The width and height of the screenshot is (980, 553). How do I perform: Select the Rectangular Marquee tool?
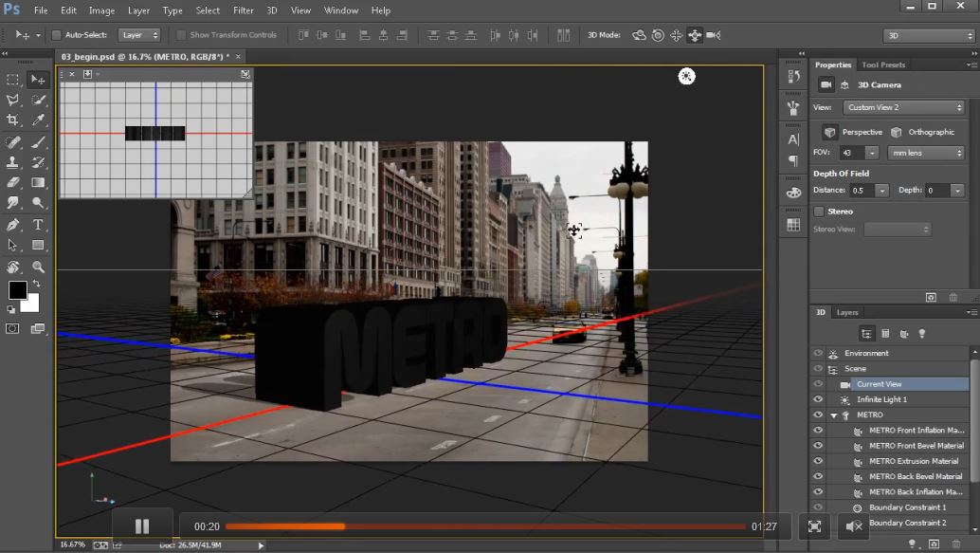(x=12, y=80)
